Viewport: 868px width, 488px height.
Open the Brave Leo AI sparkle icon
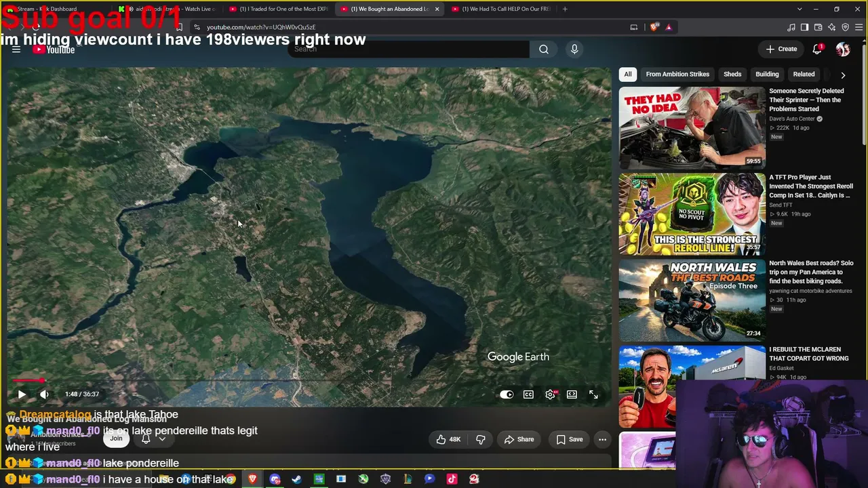(x=831, y=27)
